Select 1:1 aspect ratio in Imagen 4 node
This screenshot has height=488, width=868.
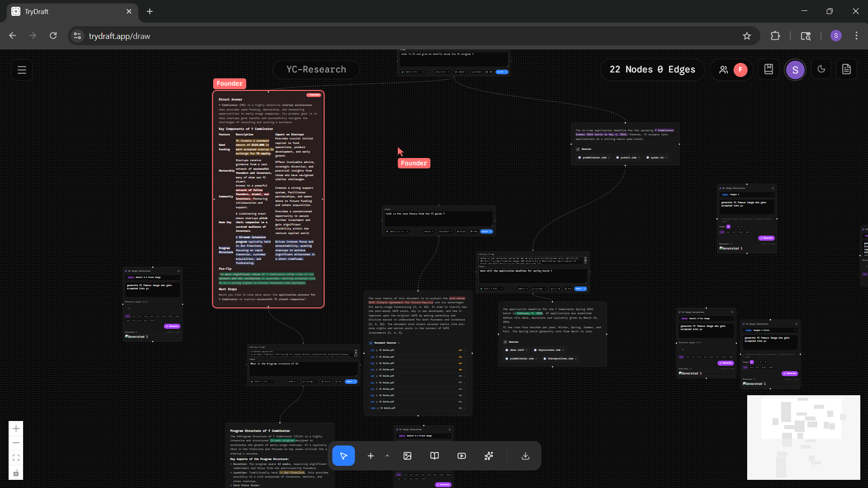[722, 232]
